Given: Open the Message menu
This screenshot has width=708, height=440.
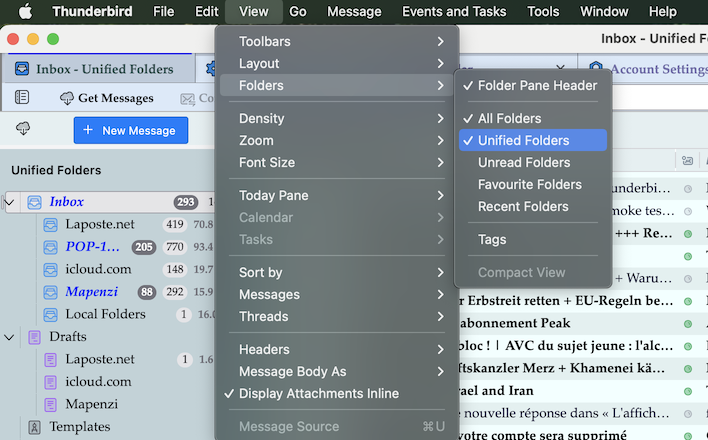Looking at the screenshot, I should (354, 11).
